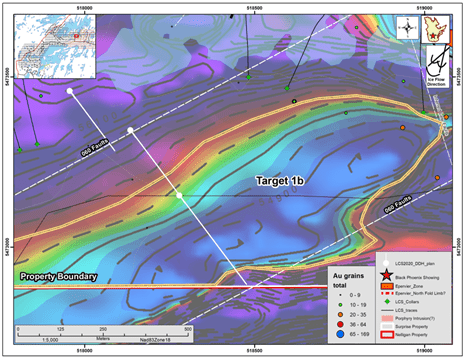Viewport: 465px width, 360px height.
Task: Click the green 10 - 19 legend dot
Action: pyautogui.click(x=340, y=305)
